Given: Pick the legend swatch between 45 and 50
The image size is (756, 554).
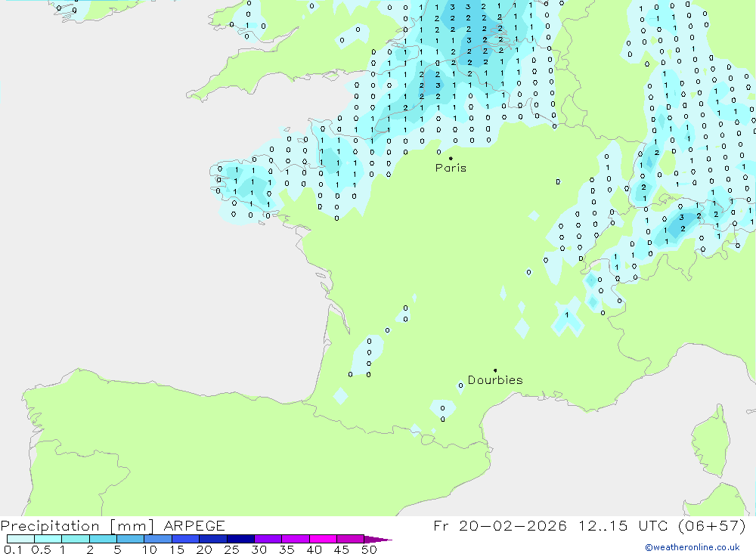Looking at the screenshot, I should 351,539.
